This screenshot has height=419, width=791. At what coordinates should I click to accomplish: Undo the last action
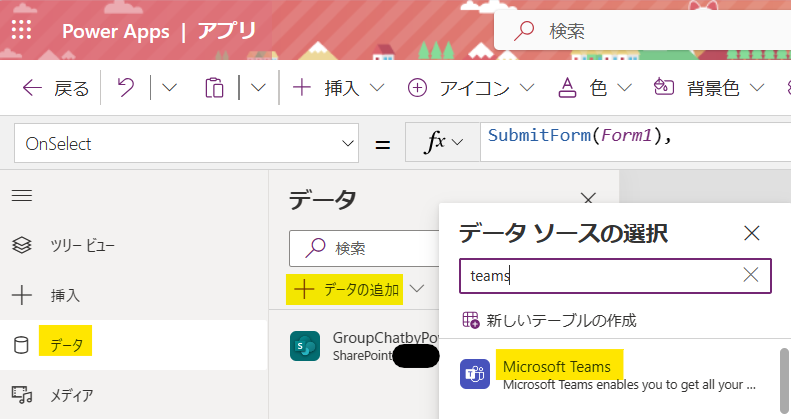(x=126, y=88)
